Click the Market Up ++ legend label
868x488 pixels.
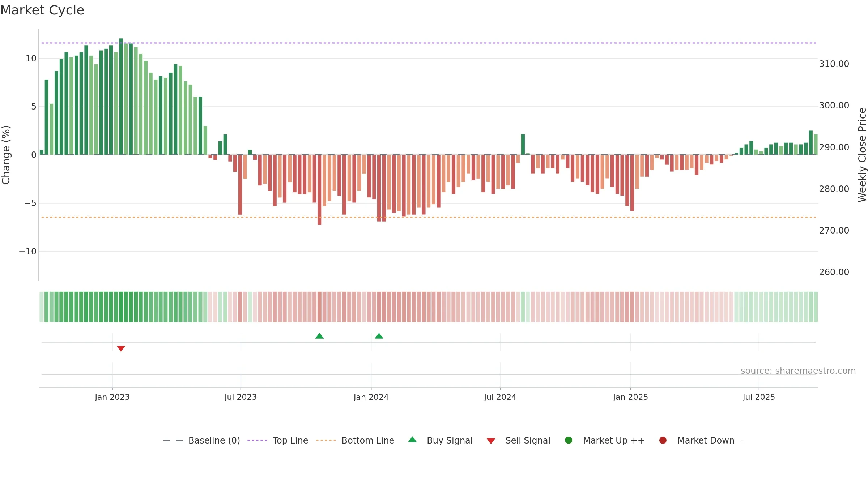pyautogui.click(x=614, y=440)
